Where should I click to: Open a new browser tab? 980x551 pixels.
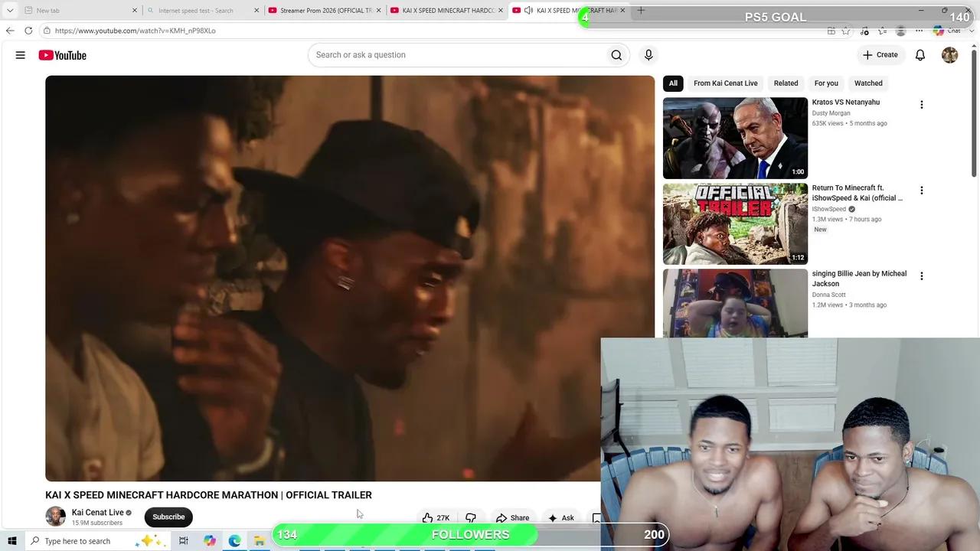[x=641, y=11]
